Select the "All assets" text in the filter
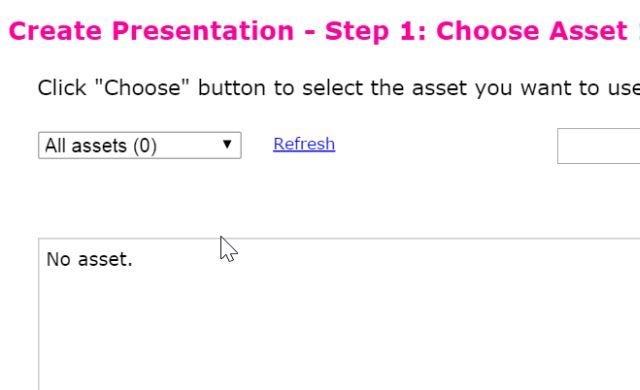 pyautogui.click(x=86, y=146)
